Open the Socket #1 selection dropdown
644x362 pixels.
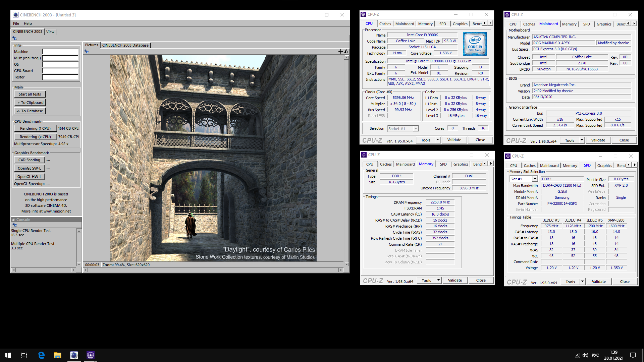coord(416,129)
